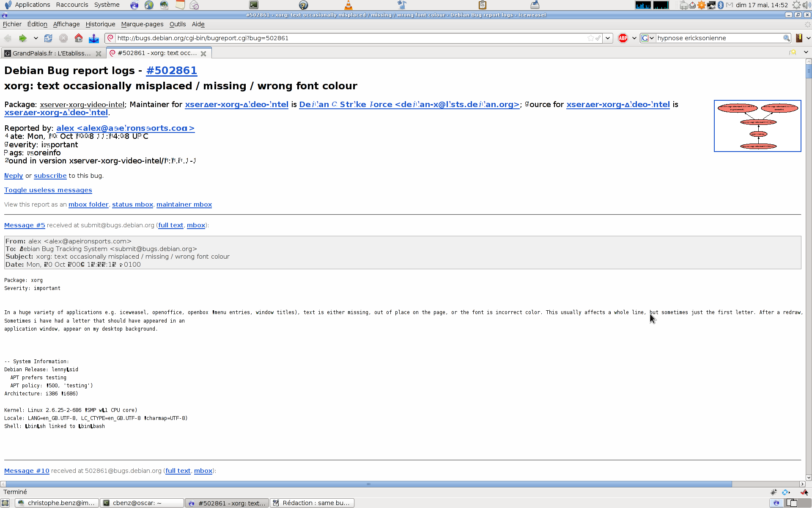Image resolution: width=812 pixels, height=508 pixels.
Task: Launch VLC media player from the panel
Action: (348, 5)
